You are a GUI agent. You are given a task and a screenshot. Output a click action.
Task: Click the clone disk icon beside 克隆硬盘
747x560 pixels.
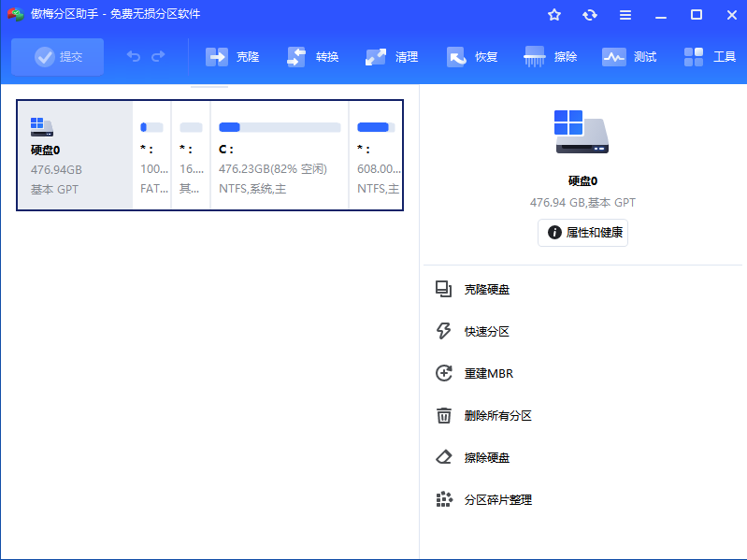(443, 289)
